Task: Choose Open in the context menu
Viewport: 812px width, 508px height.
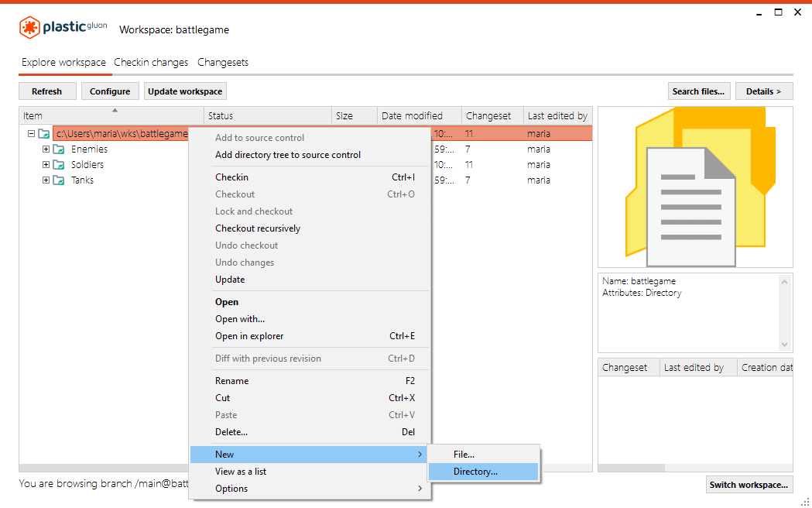Action: pos(310,302)
